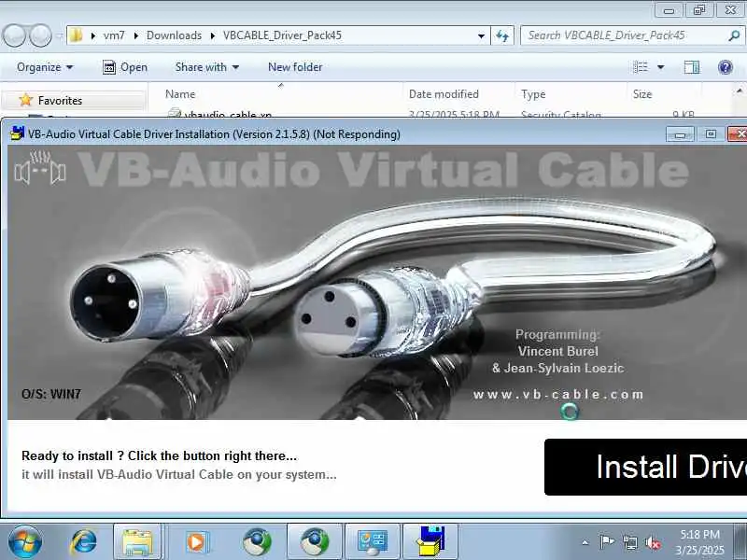747x560 pixels.
Task: Change view icon in Explorer toolbar
Action: [x=641, y=67]
